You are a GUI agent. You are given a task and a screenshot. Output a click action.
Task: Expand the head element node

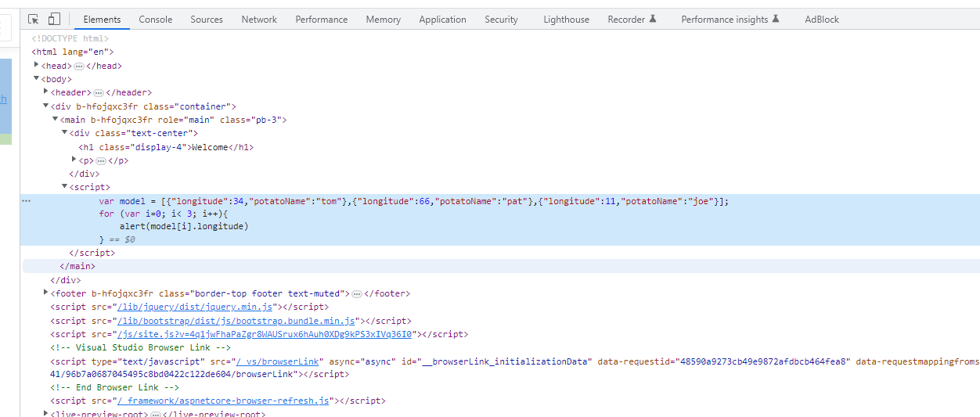(x=36, y=66)
